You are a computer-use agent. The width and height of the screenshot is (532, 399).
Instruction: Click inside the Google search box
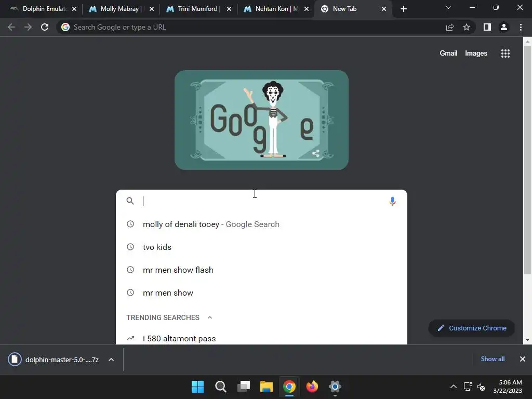point(261,201)
